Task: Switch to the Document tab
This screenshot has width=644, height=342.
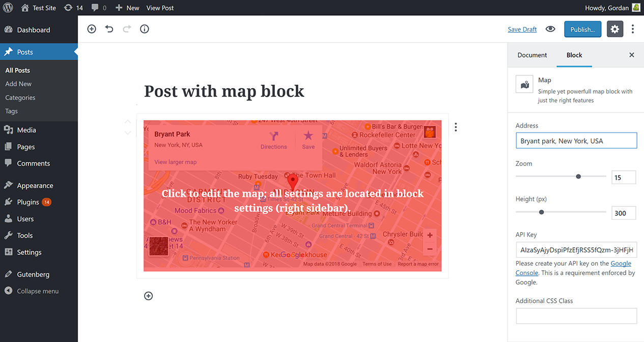Action: point(532,55)
